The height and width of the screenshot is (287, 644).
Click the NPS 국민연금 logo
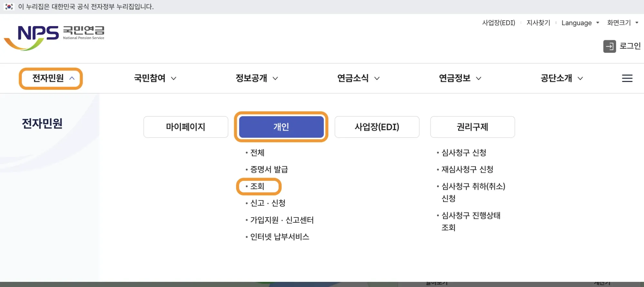(x=54, y=38)
